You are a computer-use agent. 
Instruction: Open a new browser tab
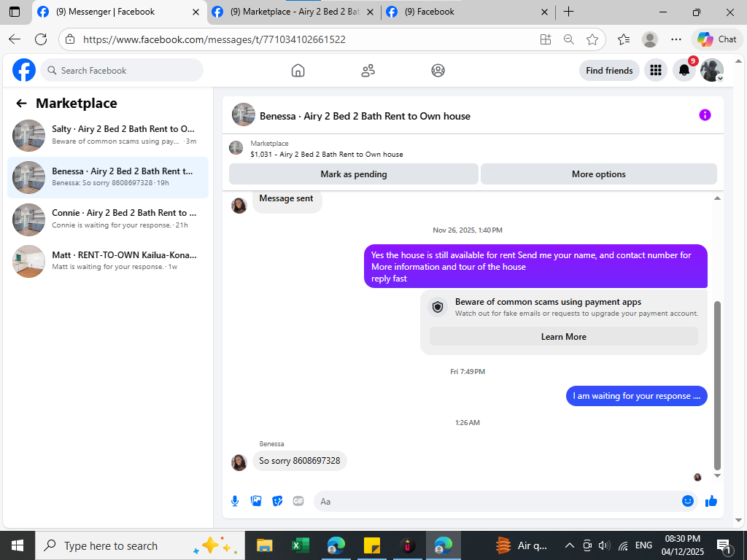point(568,12)
